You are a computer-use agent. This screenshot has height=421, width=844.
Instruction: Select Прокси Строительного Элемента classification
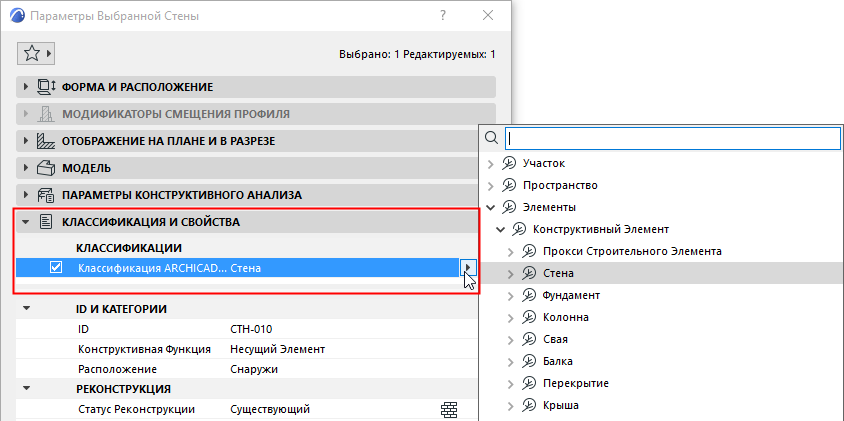632,251
